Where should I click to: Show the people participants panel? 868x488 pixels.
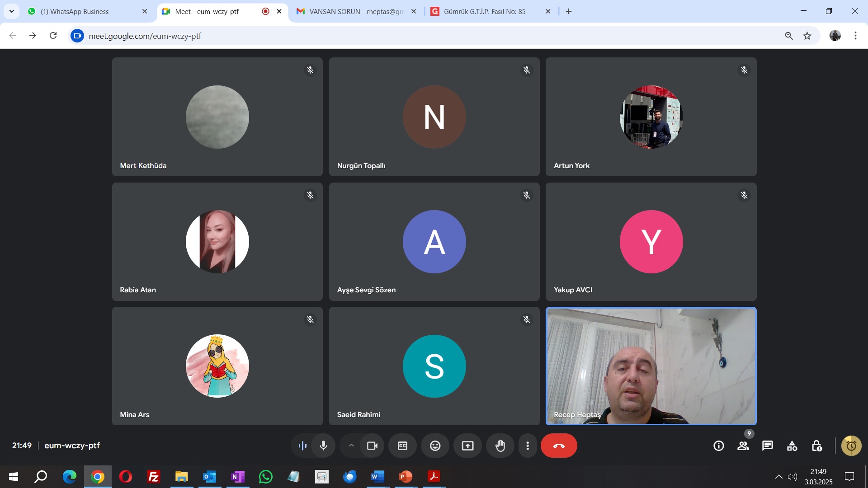point(743,446)
